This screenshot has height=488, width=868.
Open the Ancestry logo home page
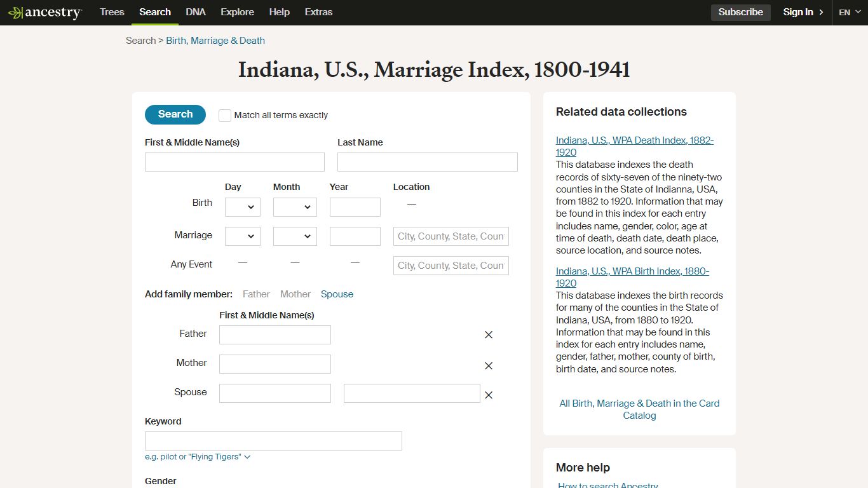[44, 13]
